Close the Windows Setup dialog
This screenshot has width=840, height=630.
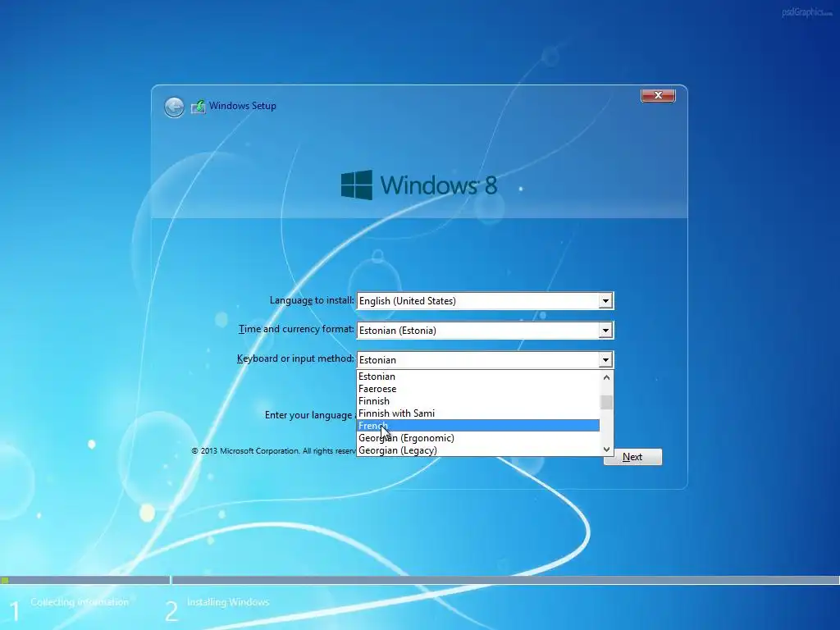(658, 95)
